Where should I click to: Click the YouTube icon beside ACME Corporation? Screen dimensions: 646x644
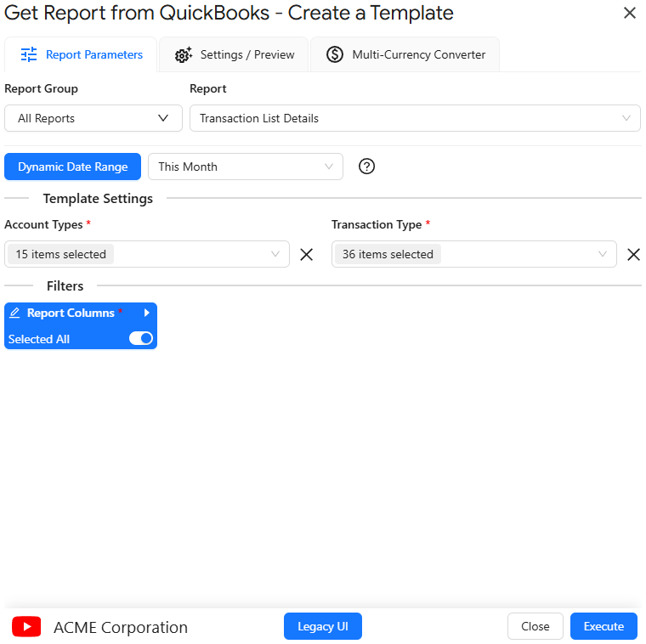(26, 626)
